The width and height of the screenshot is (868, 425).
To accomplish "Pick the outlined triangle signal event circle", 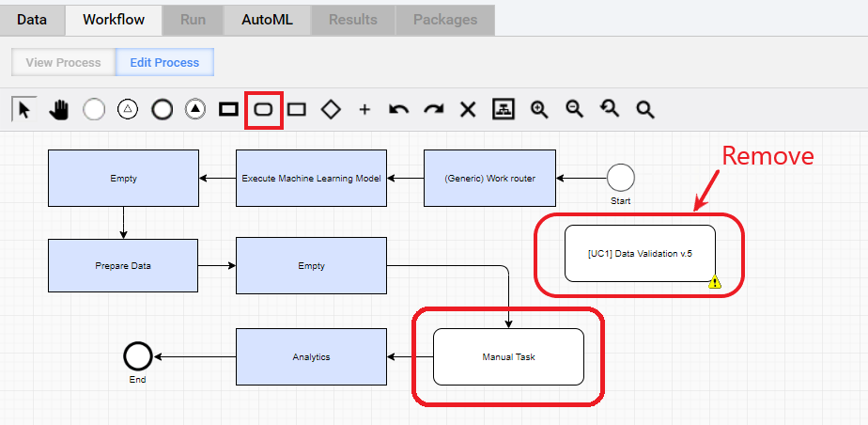I will tap(128, 110).
